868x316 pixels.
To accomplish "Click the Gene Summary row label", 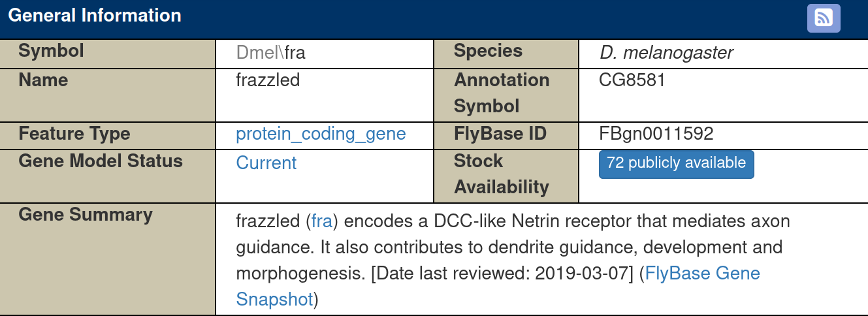I will (86, 215).
